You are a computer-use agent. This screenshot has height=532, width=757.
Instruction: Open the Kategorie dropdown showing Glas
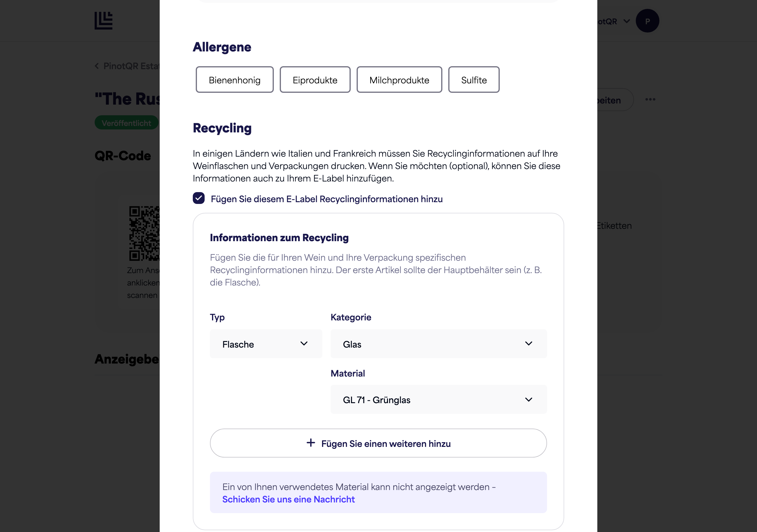439,344
